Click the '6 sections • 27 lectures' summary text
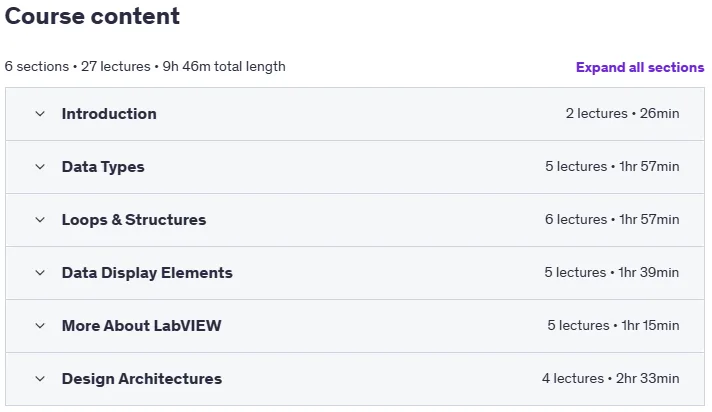 coord(78,66)
